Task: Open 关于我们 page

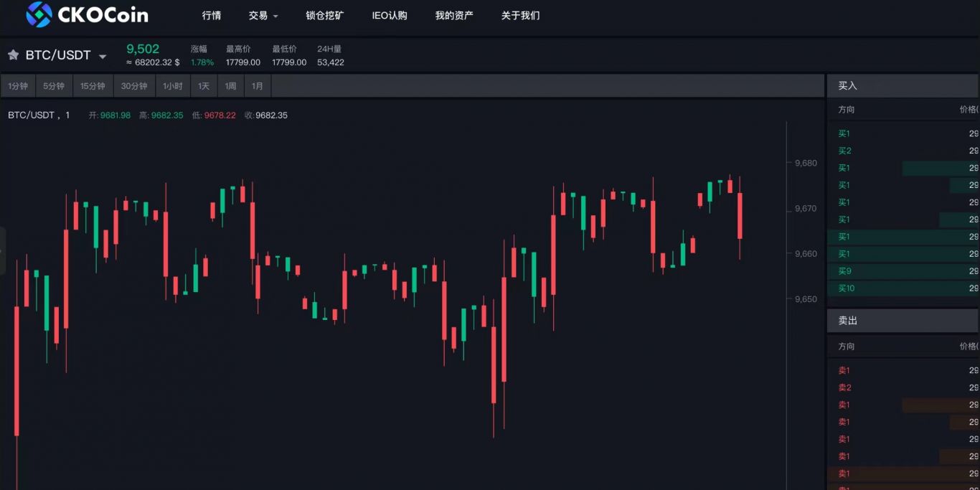Action: (x=520, y=15)
